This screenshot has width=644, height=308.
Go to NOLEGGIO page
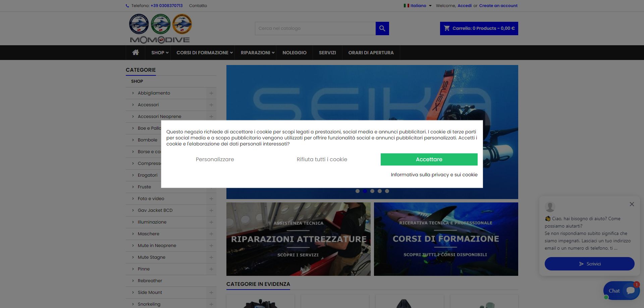(294, 53)
